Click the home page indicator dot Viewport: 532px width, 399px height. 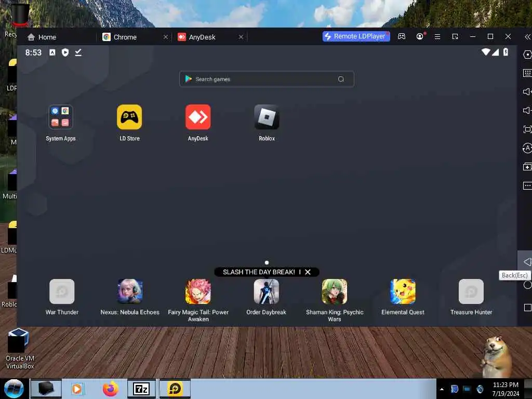[x=267, y=262]
